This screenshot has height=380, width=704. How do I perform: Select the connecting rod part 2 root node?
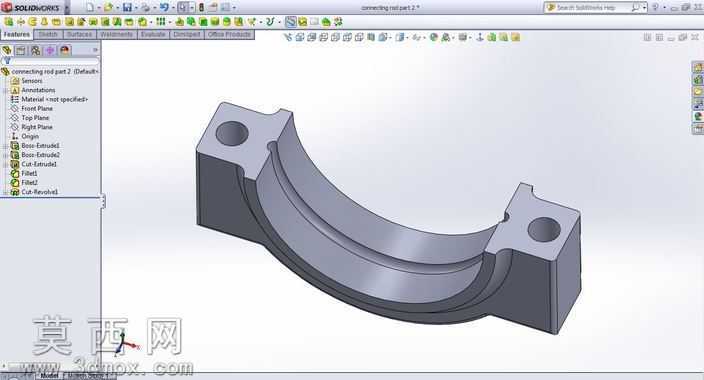pos(55,71)
